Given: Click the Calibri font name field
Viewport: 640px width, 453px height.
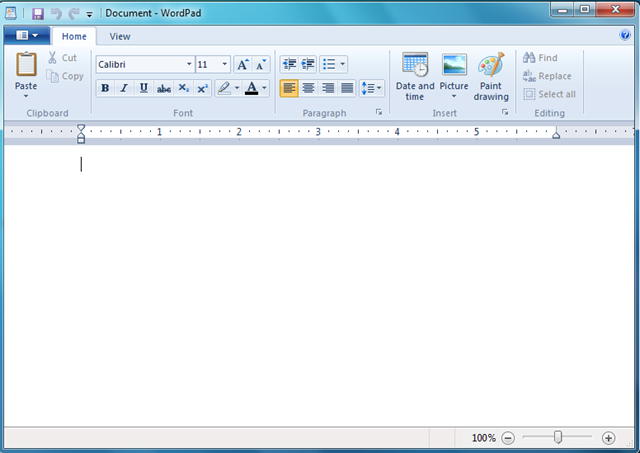Looking at the screenshot, I should tap(140, 64).
